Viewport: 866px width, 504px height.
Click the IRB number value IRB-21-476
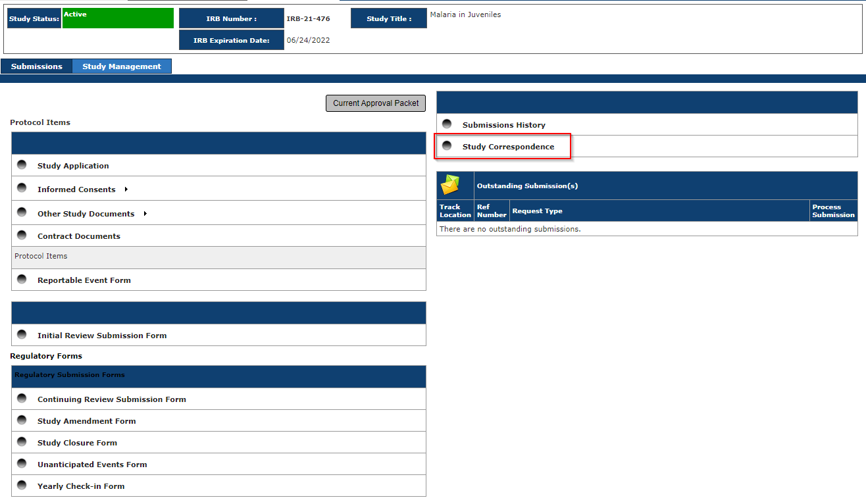(x=308, y=19)
